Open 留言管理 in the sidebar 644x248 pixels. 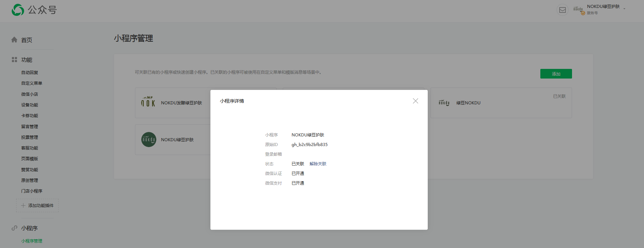coord(30,126)
